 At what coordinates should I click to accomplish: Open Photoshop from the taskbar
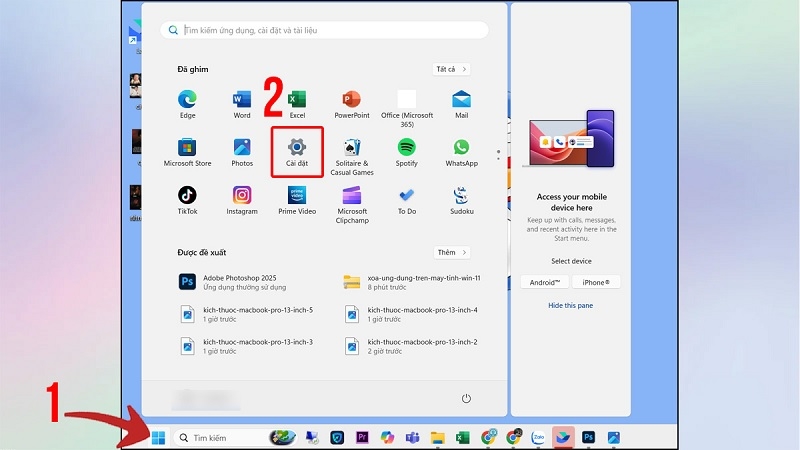[588, 437]
